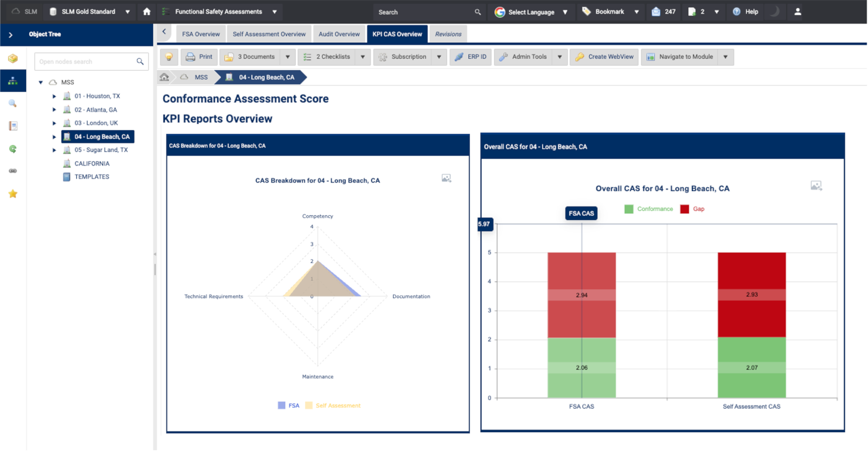Screen dimensions: 868x452
Task: Click the magnifier search icon in left sidebar
Action: pyautogui.click(x=12, y=104)
